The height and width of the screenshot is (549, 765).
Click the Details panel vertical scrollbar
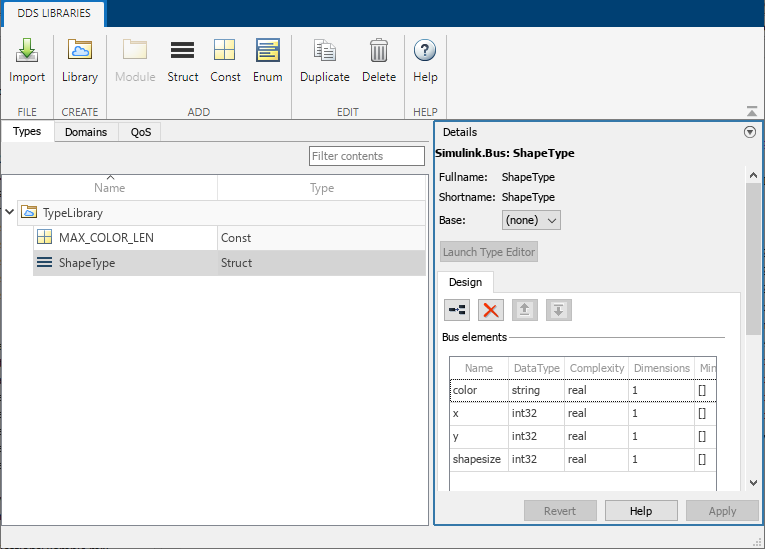752,260
